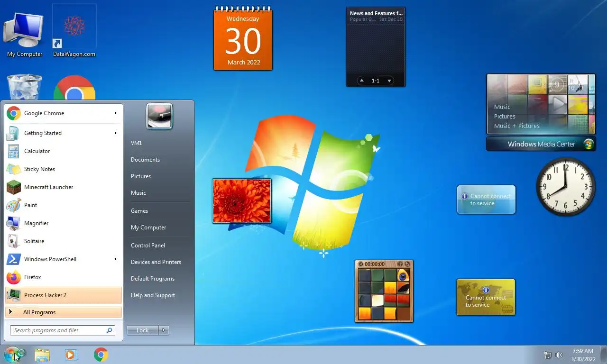The height and width of the screenshot is (364, 607).
Task: Select Music + Pictures in Media Center
Action: [x=517, y=126]
